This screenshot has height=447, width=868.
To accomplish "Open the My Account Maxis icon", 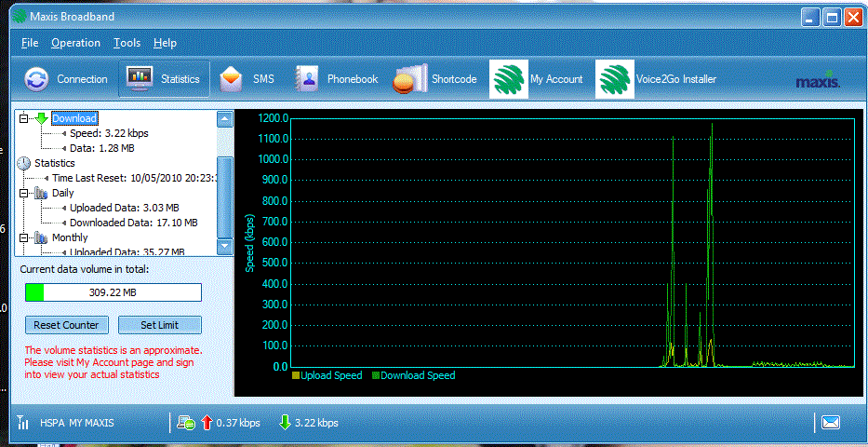I will pos(509,79).
